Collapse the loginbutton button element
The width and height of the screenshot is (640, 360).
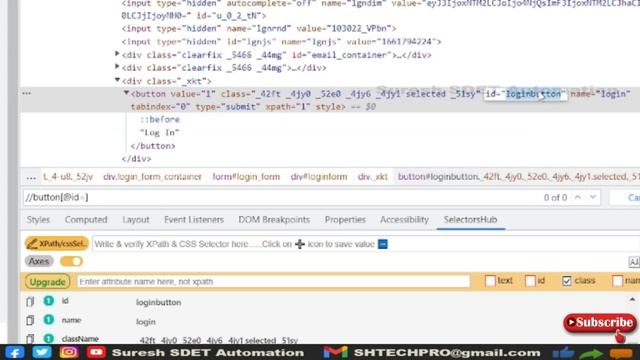pyautogui.click(x=127, y=93)
